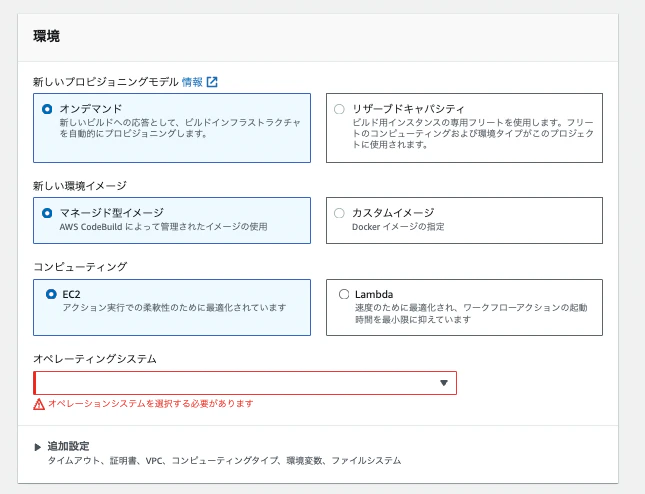Choose the カスタムイメージ radio option
The height and width of the screenshot is (494, 645).
(339, 213)
